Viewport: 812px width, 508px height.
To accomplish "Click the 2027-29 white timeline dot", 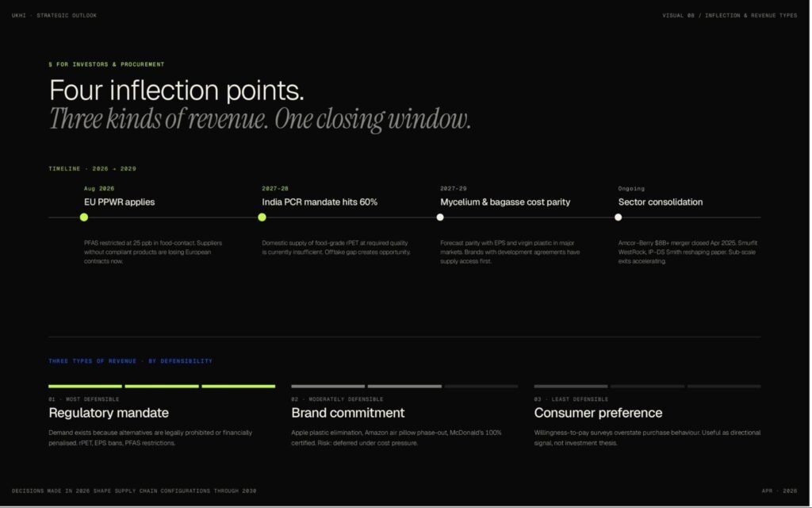I will (440, 217).
